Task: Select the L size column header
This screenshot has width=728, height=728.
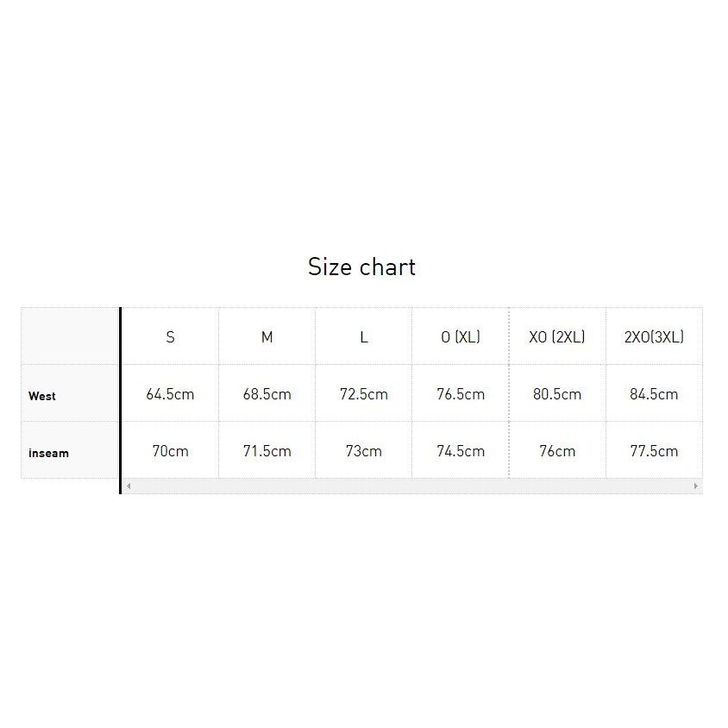Action: point(364,336)
